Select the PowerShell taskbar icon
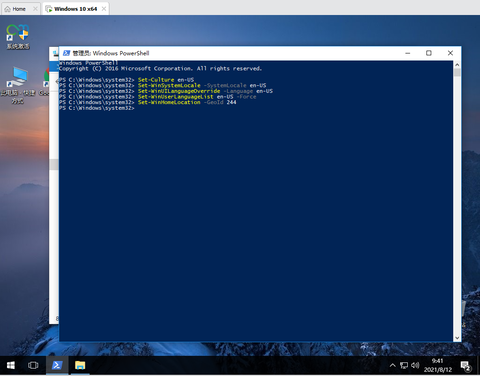Image resolution: width=480 pixels, height=376 pixels. (57, 365)
